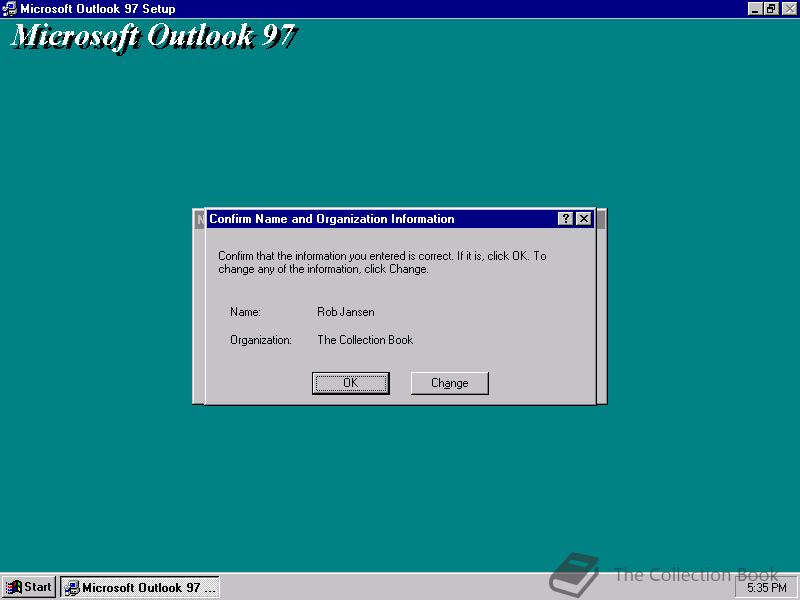Click OK to confirm name information

point(351,383)
